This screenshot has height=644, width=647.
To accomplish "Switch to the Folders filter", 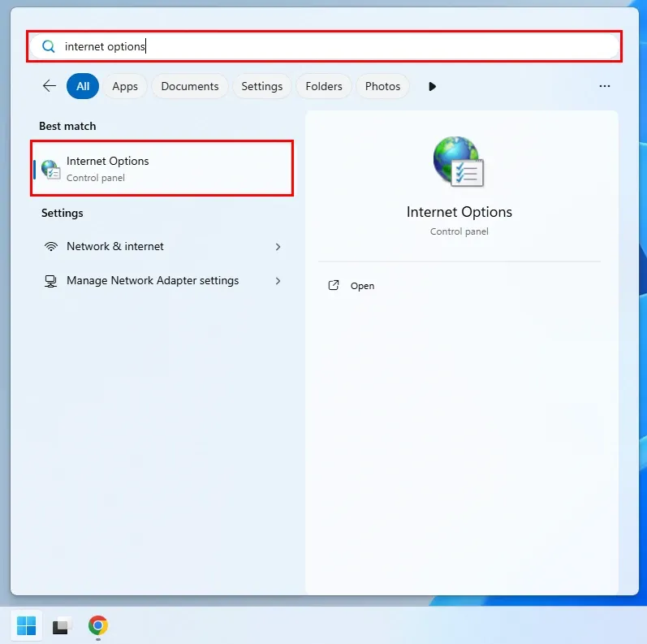I will point(324,86).
